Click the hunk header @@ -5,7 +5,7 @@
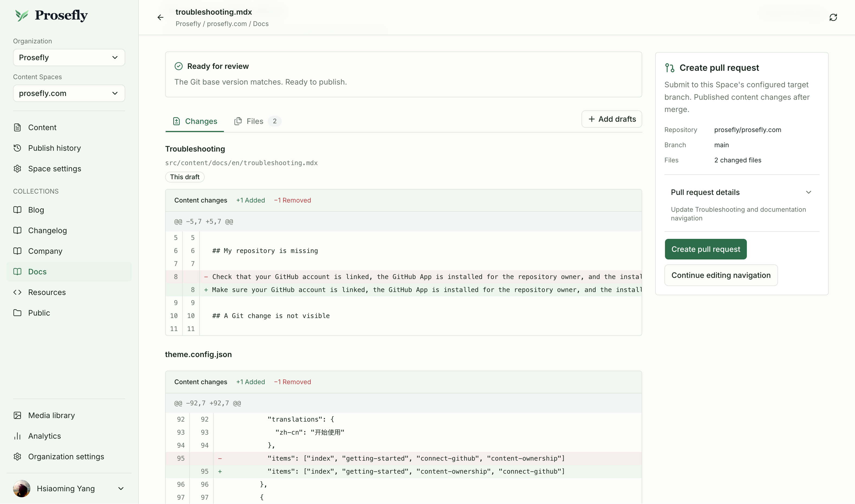Image resolution: width=855 pixels, height=504 pixels. pyautogui.click(x=204, y=222)
